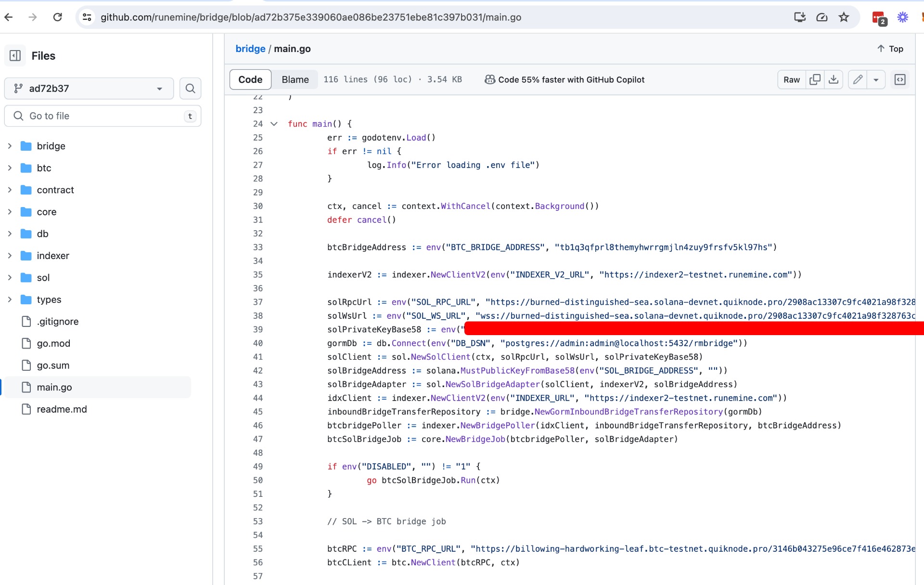Click line number 55
This screenshot has height=585, width=924.
pos(258,549)
